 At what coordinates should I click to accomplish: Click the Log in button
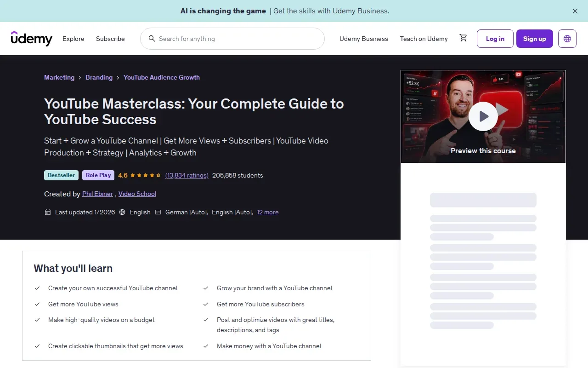(x=495, y=39)
